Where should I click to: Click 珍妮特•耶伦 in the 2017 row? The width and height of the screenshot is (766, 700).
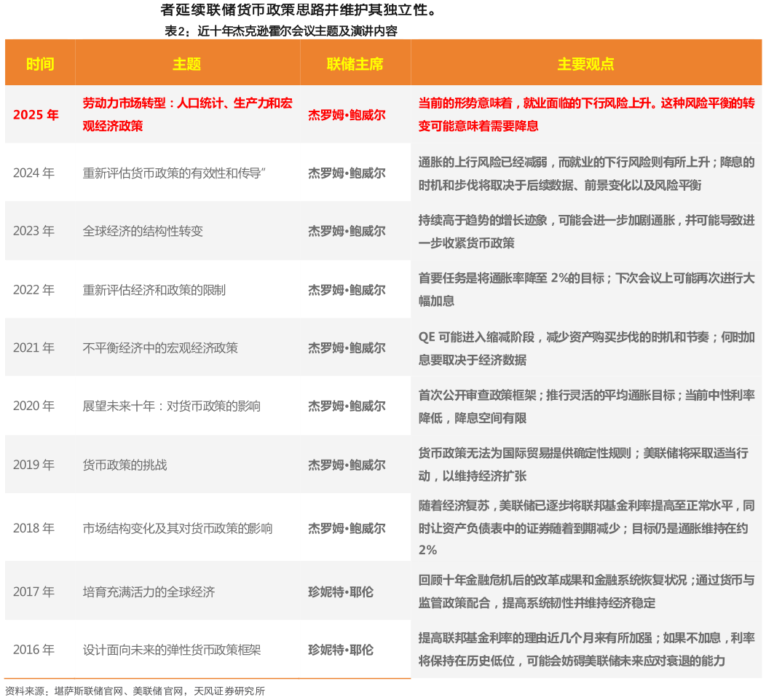click(x=341, y=592)
